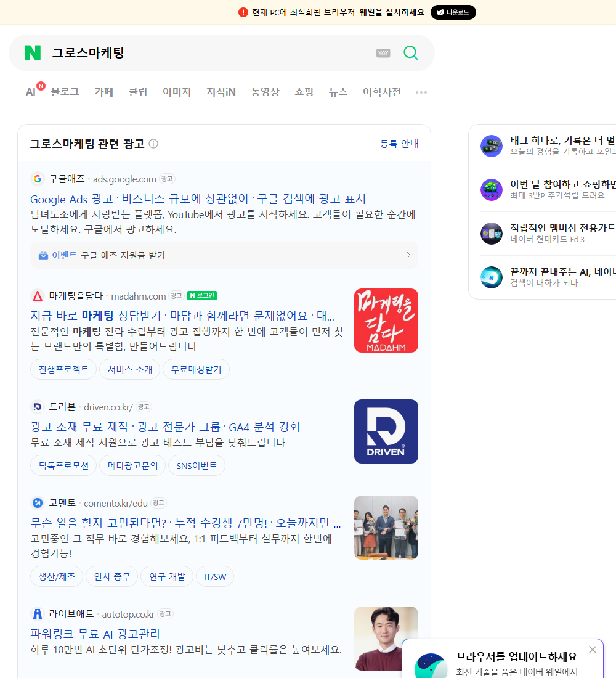
Task: Click the event gift icon in 구글 애즈 row
Action: (x=43, y=256)
